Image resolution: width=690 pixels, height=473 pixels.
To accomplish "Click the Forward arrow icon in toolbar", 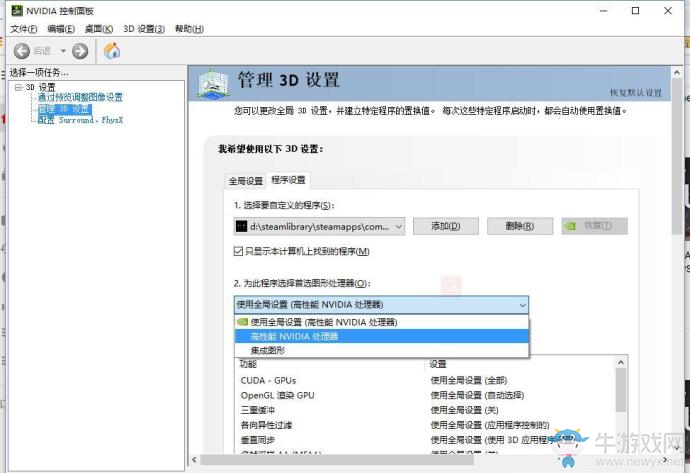I will click(x=80, y=51).
